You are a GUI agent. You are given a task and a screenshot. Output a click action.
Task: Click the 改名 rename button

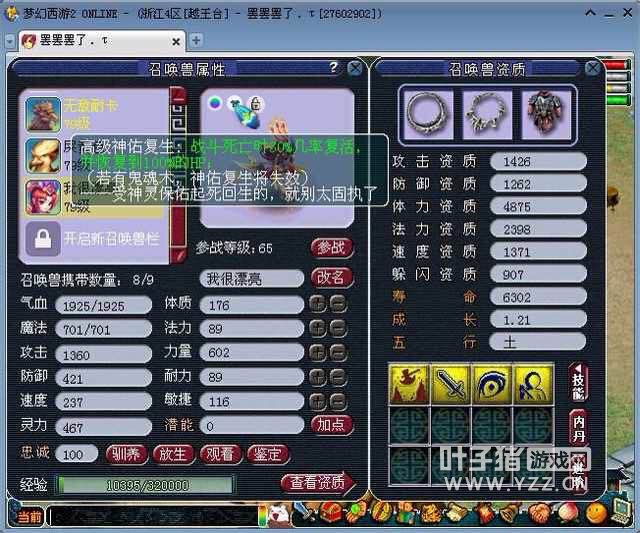click(331, 278)
